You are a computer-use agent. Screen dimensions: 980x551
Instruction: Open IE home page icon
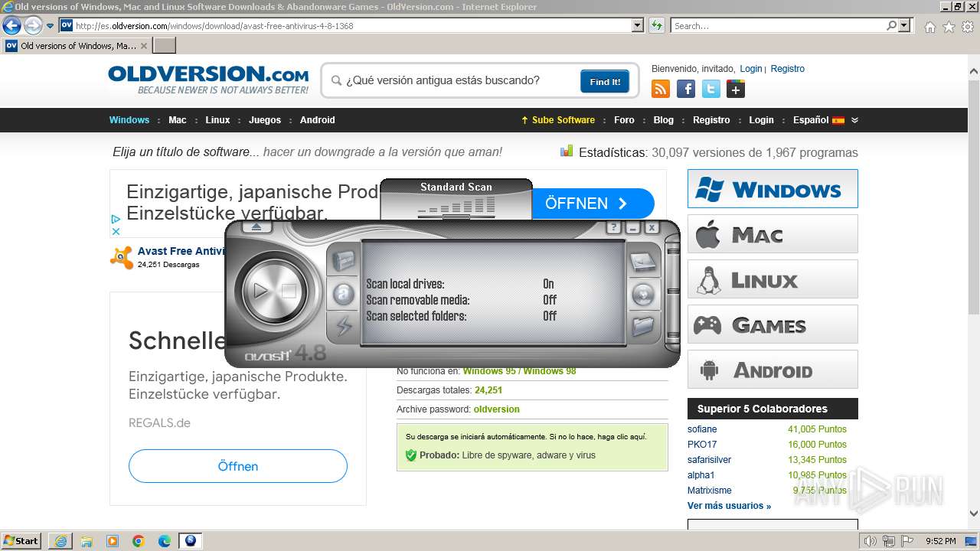[929, 27]
